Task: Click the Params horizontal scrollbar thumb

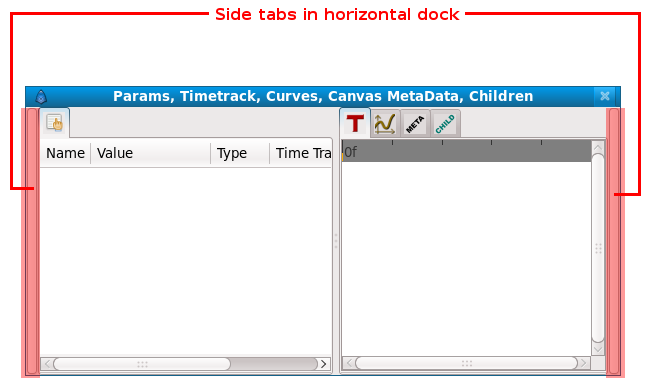Action: (x=142, y=364)
